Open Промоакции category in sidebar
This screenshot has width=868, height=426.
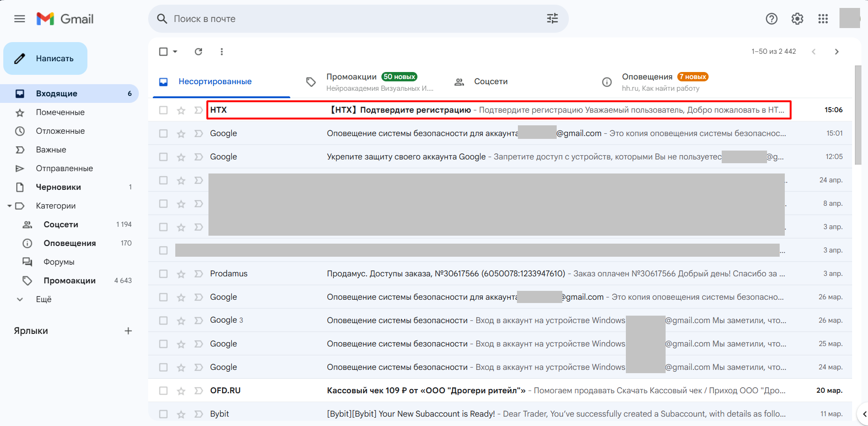69,281
